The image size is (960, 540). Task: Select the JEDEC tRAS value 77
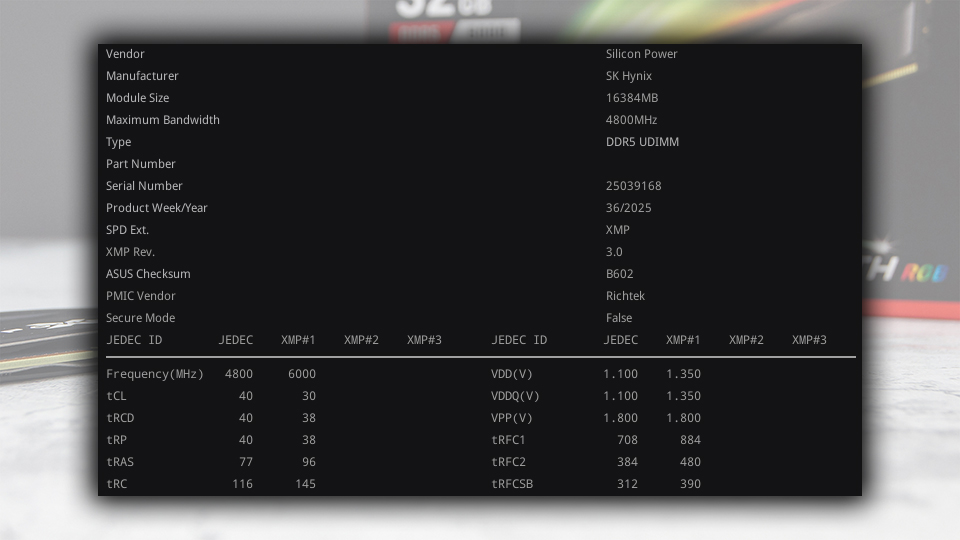tap(246, 462)
